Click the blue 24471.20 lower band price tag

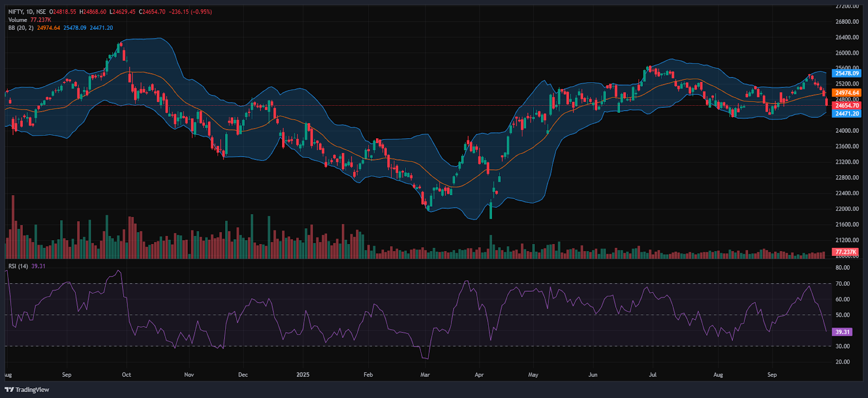847,113
